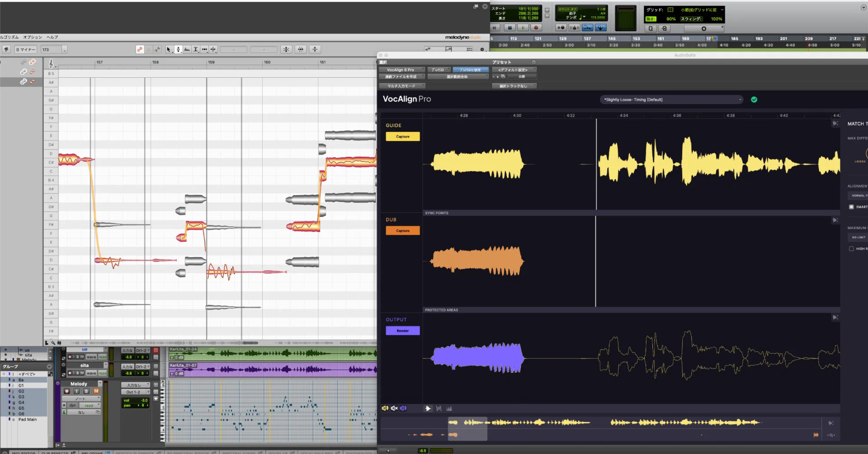This screenshot has height=454, width=868.
Task: Select Melodyne's timing tool
Action: (204, 49)
